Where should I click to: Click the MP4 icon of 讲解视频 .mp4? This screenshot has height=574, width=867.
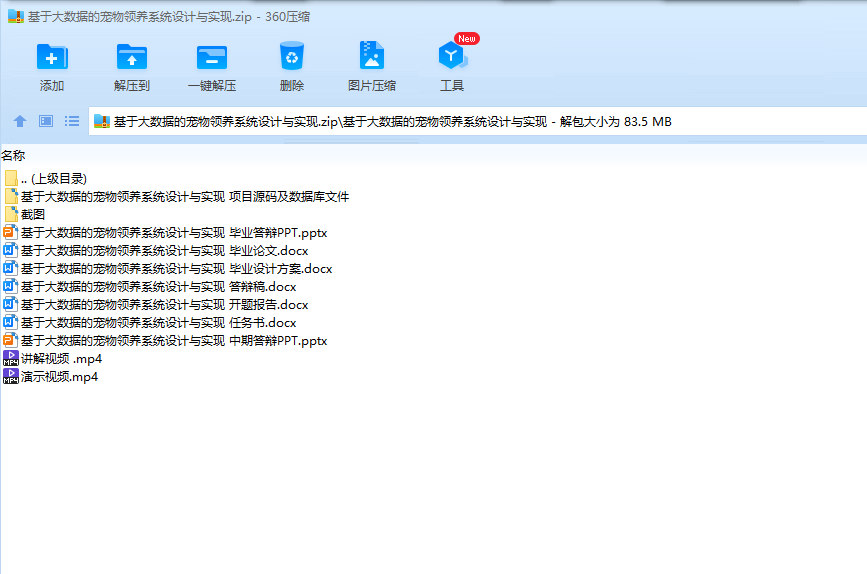(x=11, y=358)
